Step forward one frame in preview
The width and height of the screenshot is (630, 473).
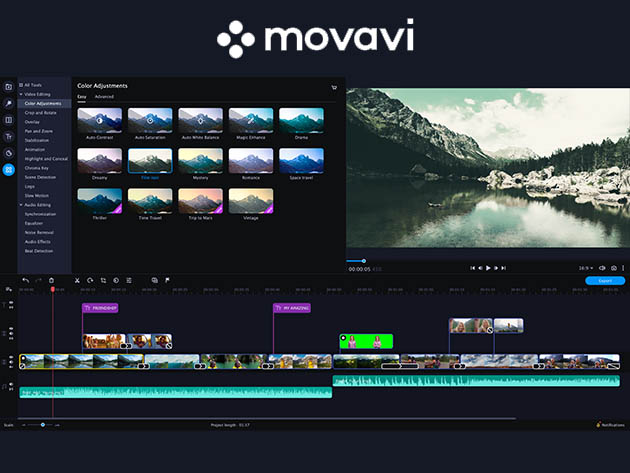tap(496, 268)
